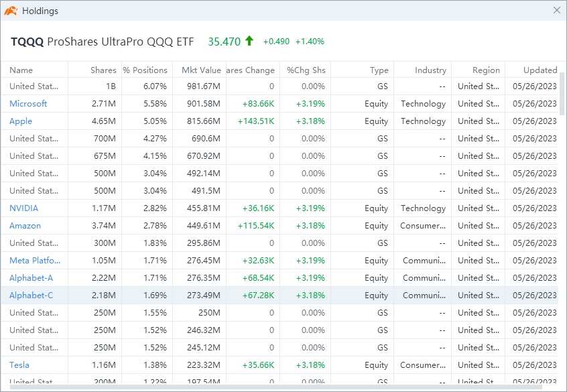The height and width of the screenshot is (392, 567).
Task: Sort by the Shares column header
Action: point(103,70)
